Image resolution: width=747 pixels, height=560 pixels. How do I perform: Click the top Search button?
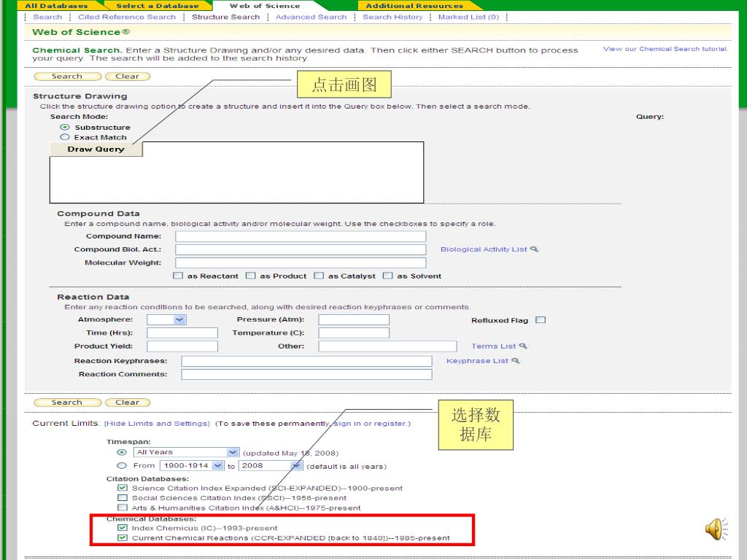[x=67, y=76]
